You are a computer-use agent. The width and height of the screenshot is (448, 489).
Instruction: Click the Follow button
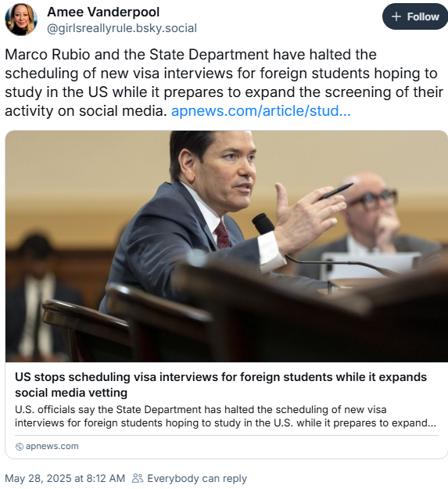(x=415, y=16)
